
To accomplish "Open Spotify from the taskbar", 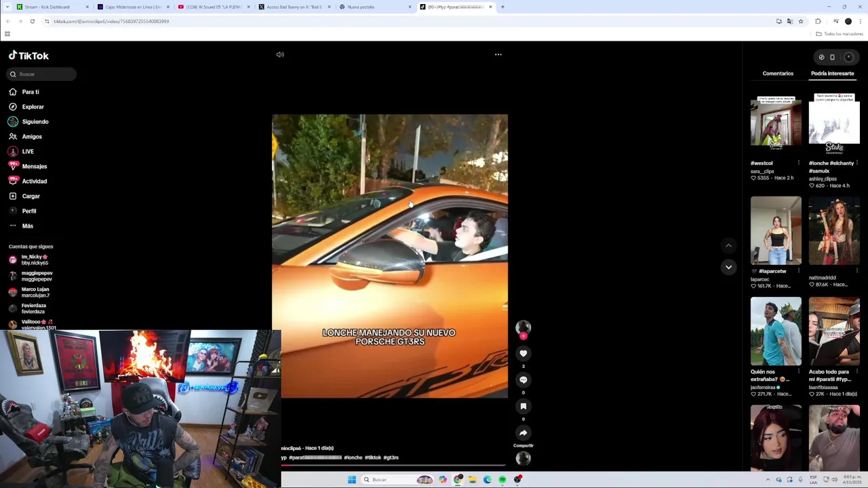I will coord(502,480).
